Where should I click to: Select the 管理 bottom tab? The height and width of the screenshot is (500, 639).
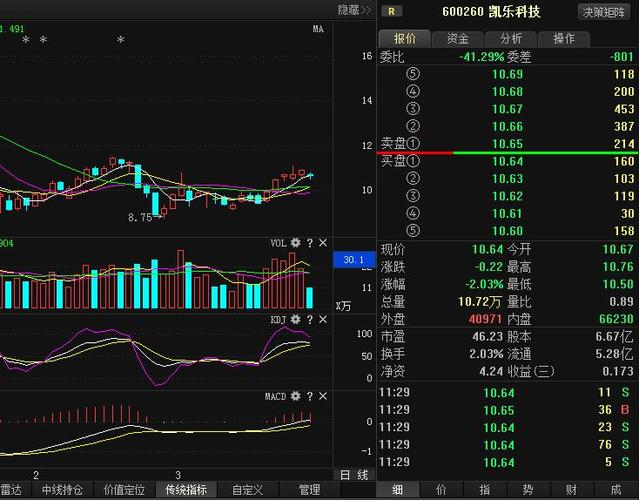click(x=309, y=489)
